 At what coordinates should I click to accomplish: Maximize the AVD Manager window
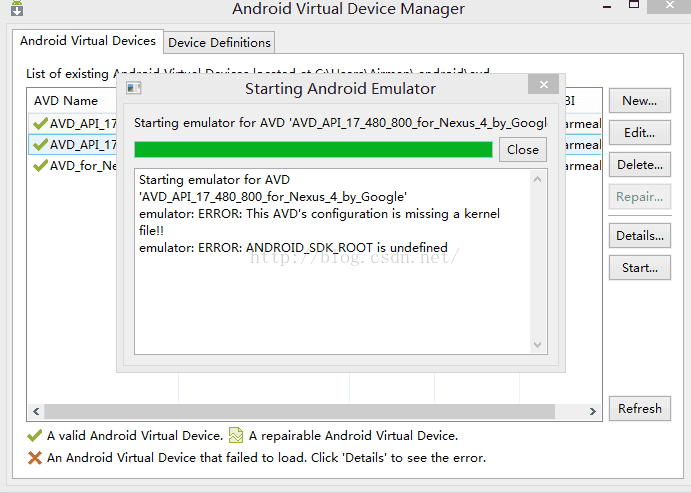point(634,5)
